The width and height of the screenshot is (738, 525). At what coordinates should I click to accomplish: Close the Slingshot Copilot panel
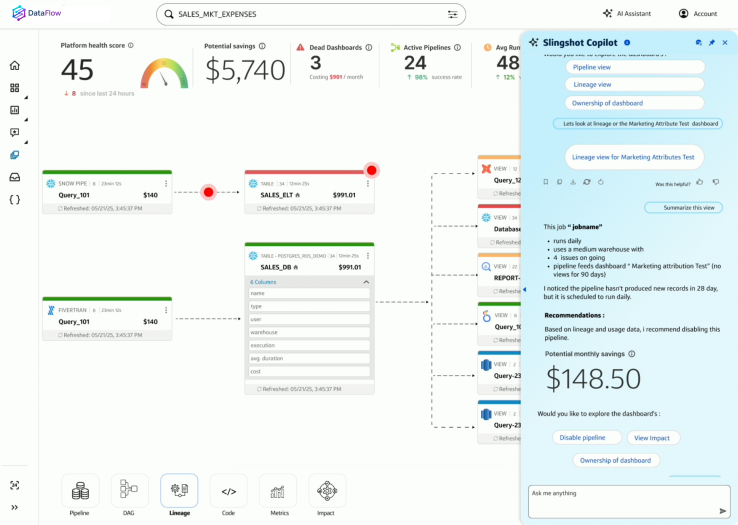click(725, 42)
